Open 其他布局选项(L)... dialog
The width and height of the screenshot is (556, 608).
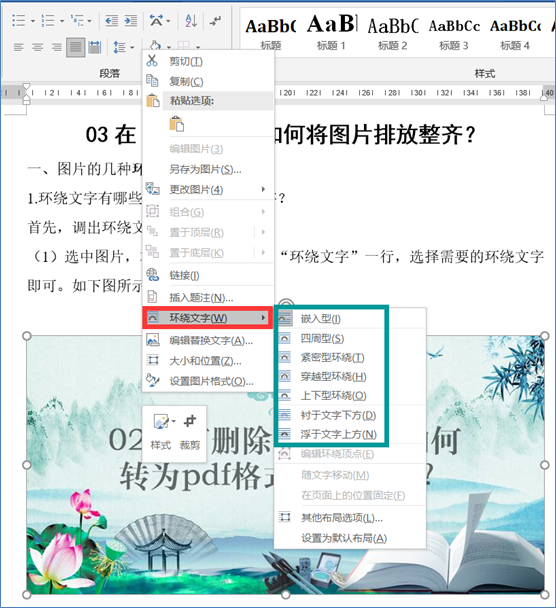pos(350,517)
